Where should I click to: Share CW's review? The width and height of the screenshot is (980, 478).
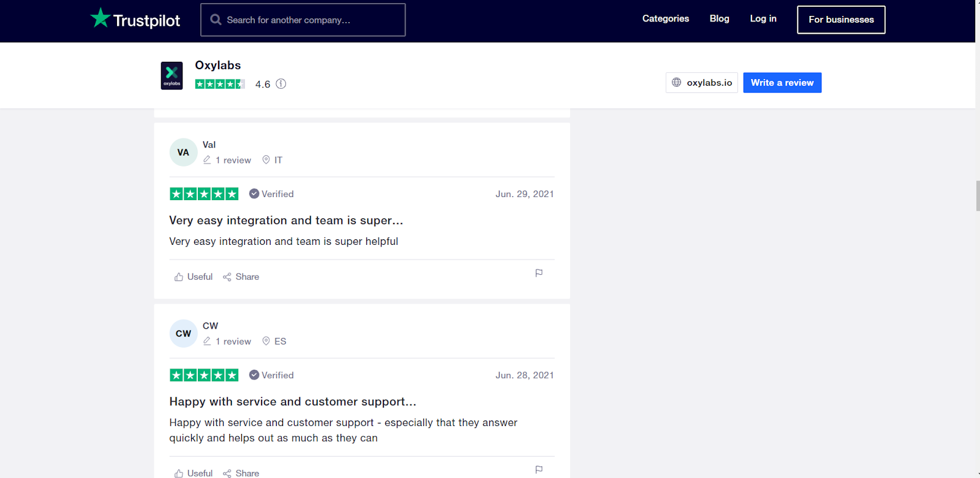click(241, 473)
